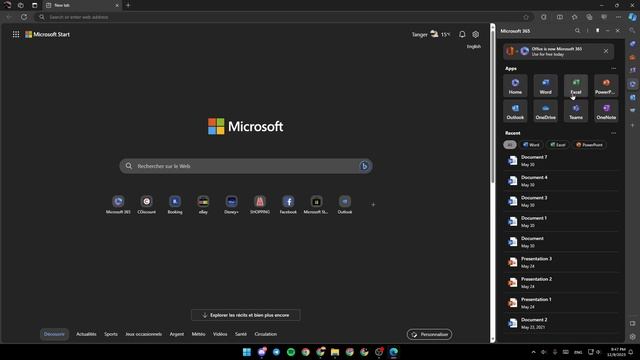Viewport: 640px width, 360px height.
Task: Open recent file Document 3
Action: click(561, 201)
